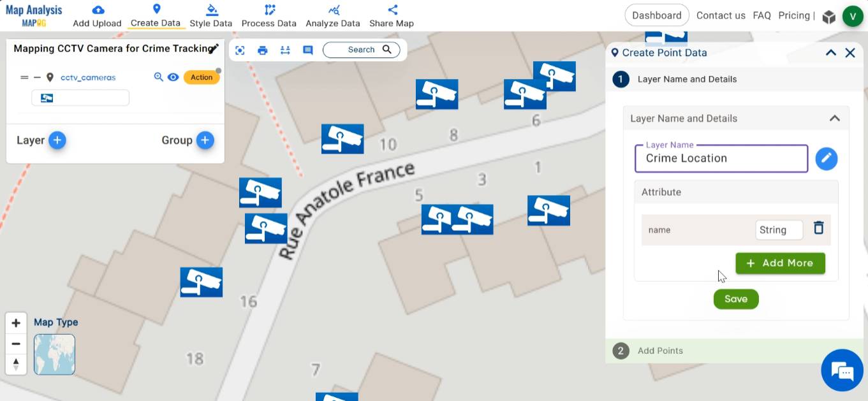This screenshot has height=401, width=868.
Task: Click the zoom to extent toolbar icon
Action: click(x=240, y=50)
